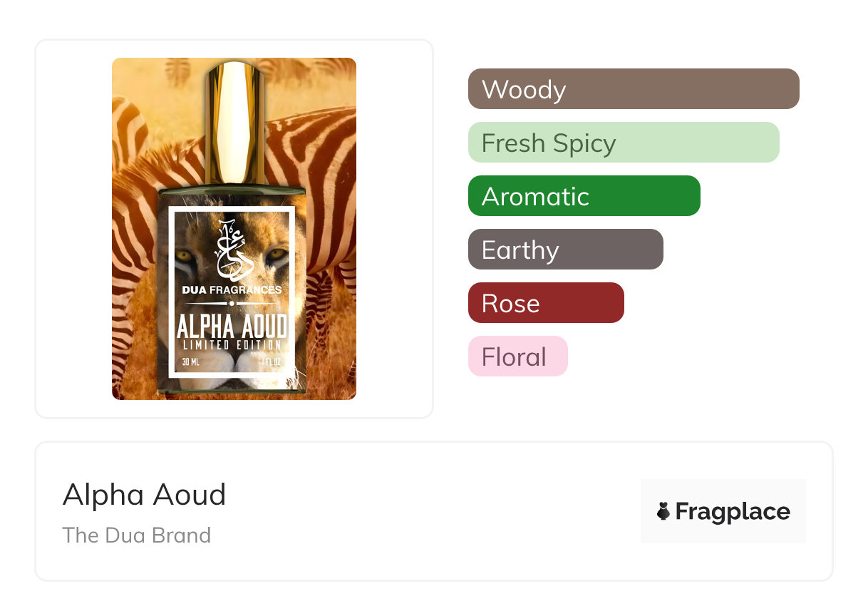Choose the Aromatic accord bar
The height and width of the screenshot is (616, 868).
click(584, 196)
